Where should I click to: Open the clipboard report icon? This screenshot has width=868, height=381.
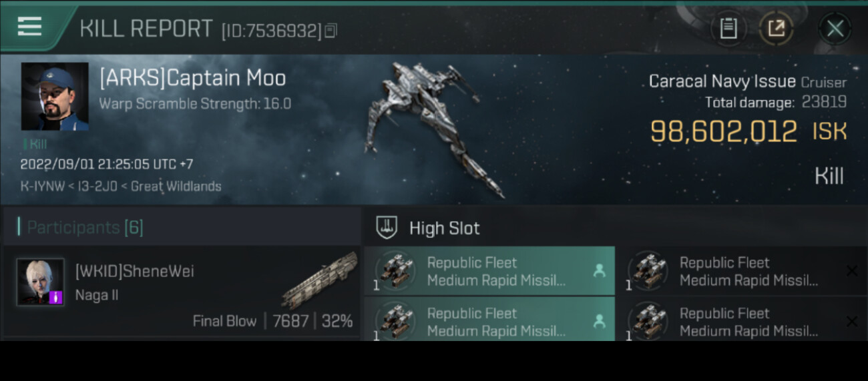pos(728,29)
